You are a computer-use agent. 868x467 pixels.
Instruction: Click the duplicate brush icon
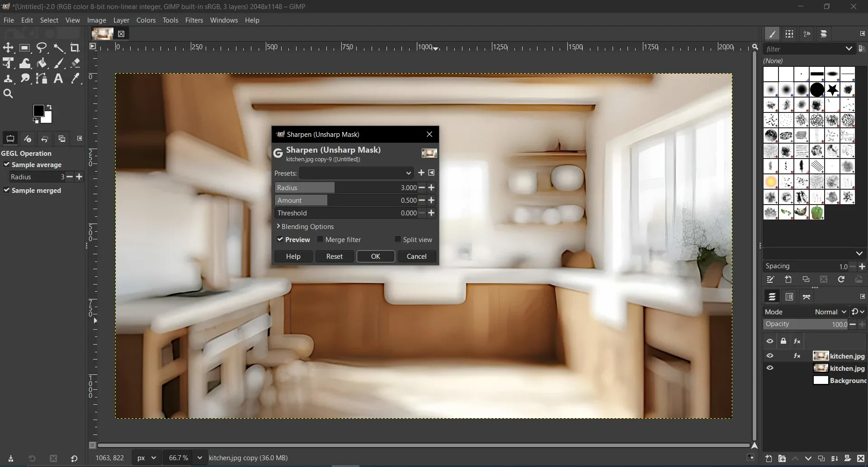coord(806,280)
